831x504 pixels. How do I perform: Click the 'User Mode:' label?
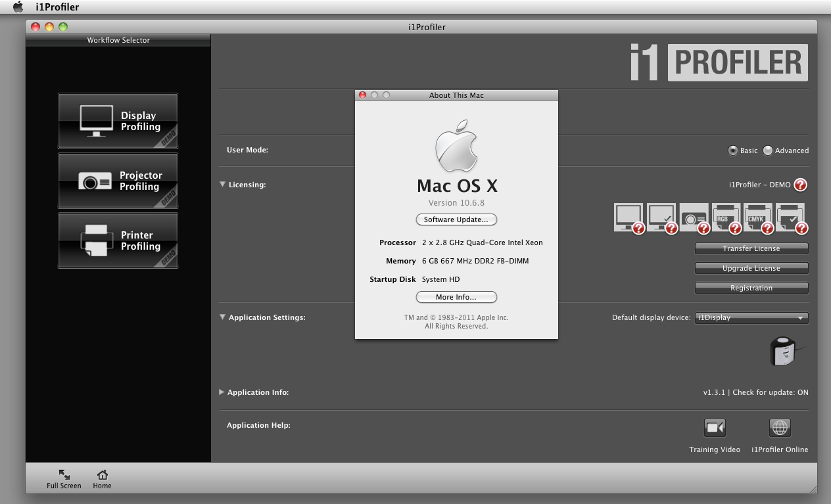[x=247, y=150]
